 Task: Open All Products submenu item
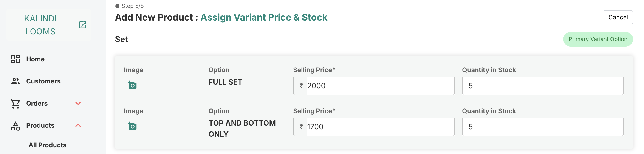(48, 145)
